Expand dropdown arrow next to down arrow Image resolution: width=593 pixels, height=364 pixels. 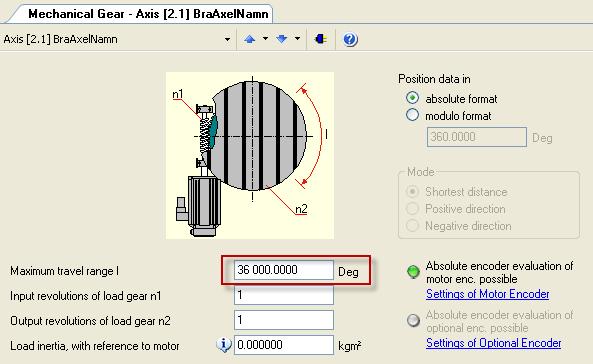(x=298, y=39)
